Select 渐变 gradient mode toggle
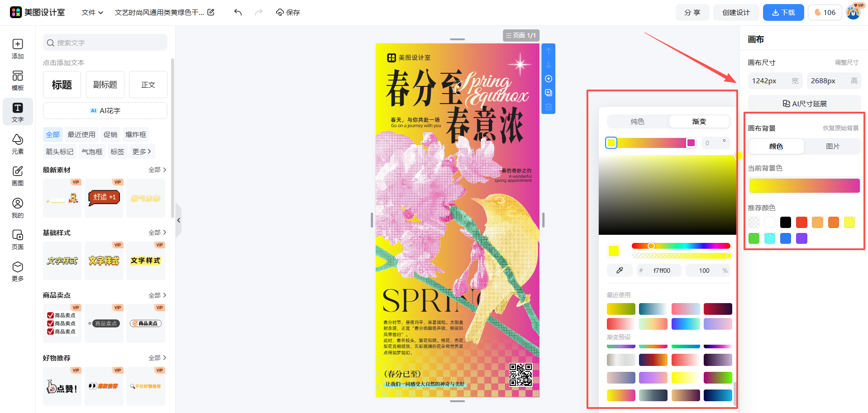Screen dimensions: 868x413 [x=699, y=121]
